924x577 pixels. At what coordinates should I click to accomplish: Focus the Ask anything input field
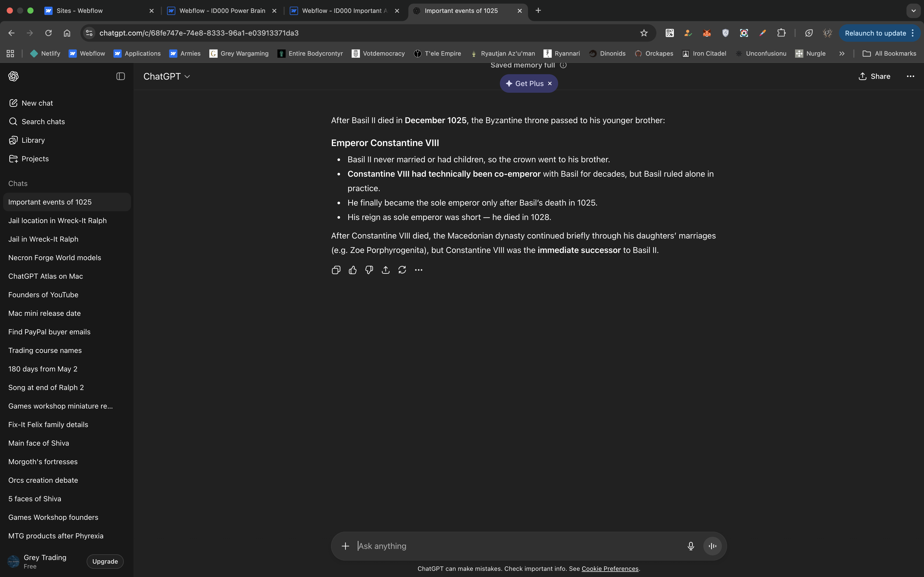pos(515,546)
